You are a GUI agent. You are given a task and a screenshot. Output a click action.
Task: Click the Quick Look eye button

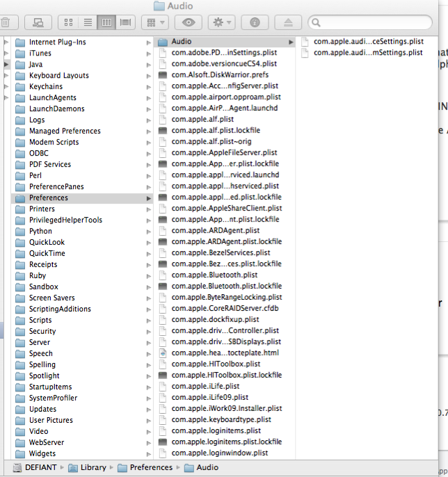click(x=189, y=22)
